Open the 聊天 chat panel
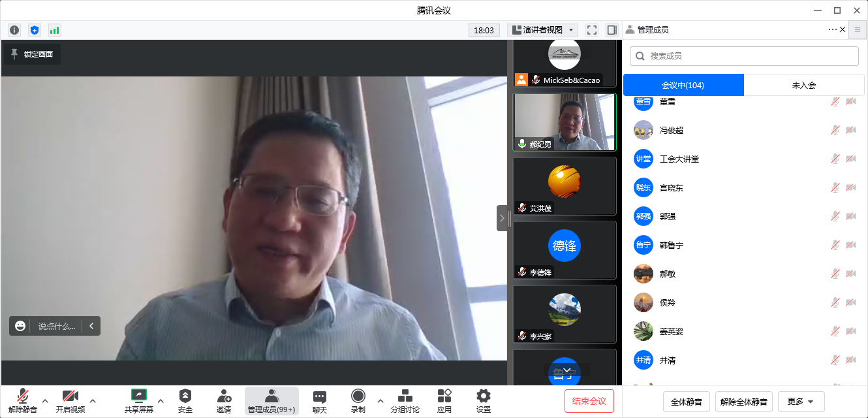The image size is (868, 418). (319, 400)
